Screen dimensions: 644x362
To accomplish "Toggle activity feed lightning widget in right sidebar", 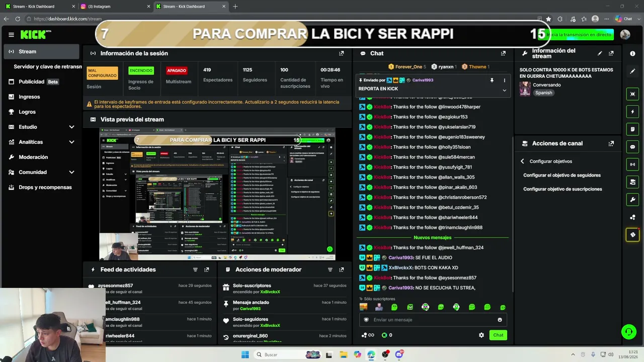I will (x=633, y=112).
